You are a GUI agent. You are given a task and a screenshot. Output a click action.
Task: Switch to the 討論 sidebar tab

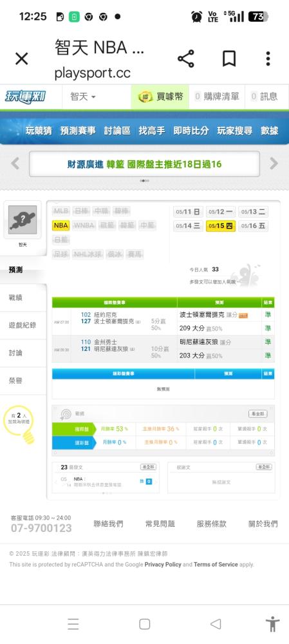[23, 353]
